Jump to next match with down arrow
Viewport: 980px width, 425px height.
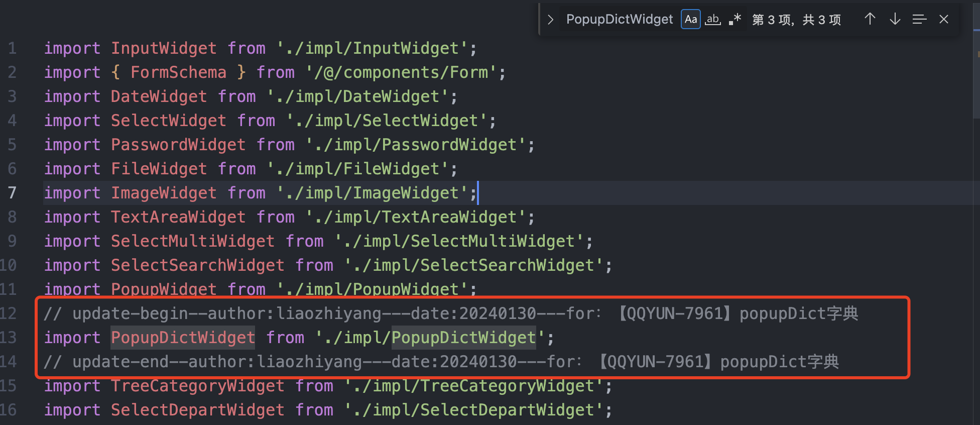(895, 20)
